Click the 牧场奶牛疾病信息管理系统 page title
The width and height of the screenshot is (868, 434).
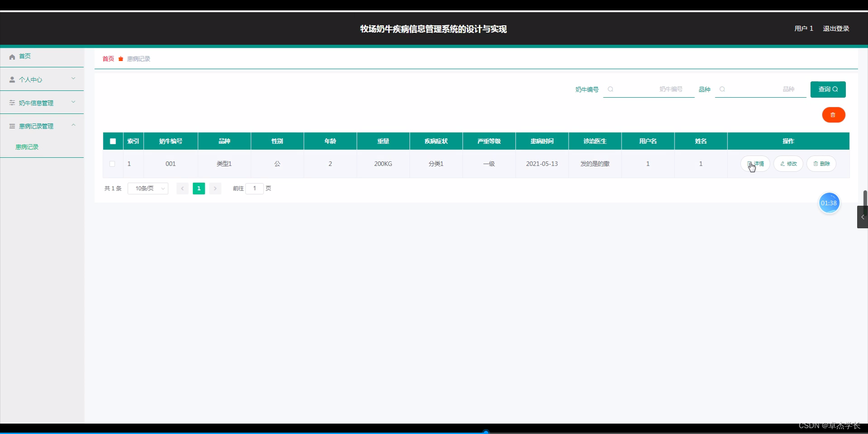[x=433, y=29]
